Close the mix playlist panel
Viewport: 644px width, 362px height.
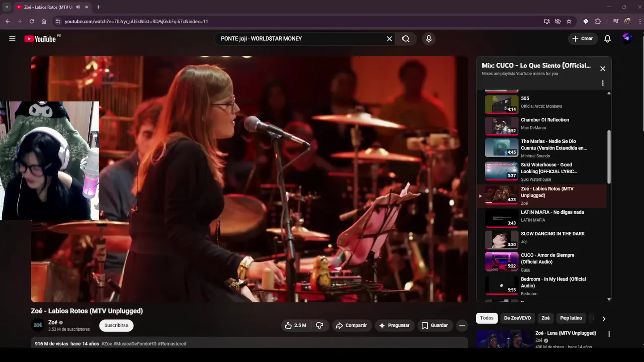pos(603,69)
